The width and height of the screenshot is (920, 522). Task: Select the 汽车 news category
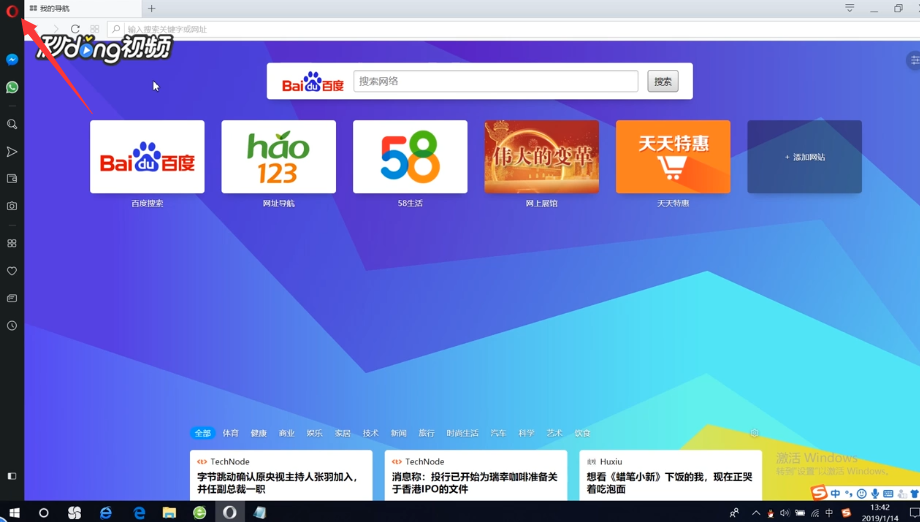coord(498,433)
